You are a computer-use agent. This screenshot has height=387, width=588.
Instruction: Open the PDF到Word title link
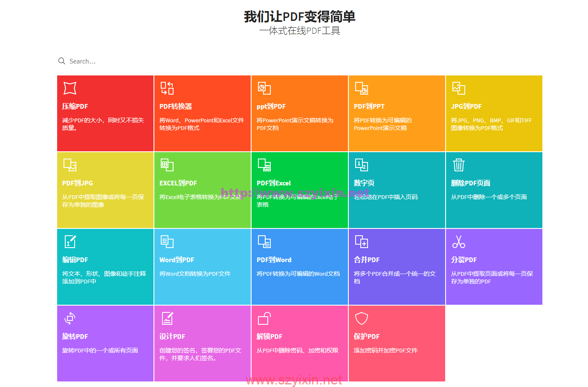coord(274,260)
